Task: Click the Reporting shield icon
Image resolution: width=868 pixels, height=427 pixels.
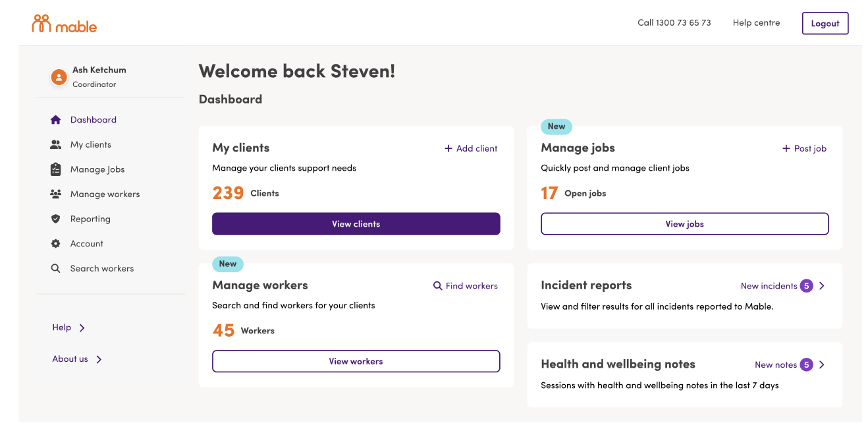Action: point(56,219)
